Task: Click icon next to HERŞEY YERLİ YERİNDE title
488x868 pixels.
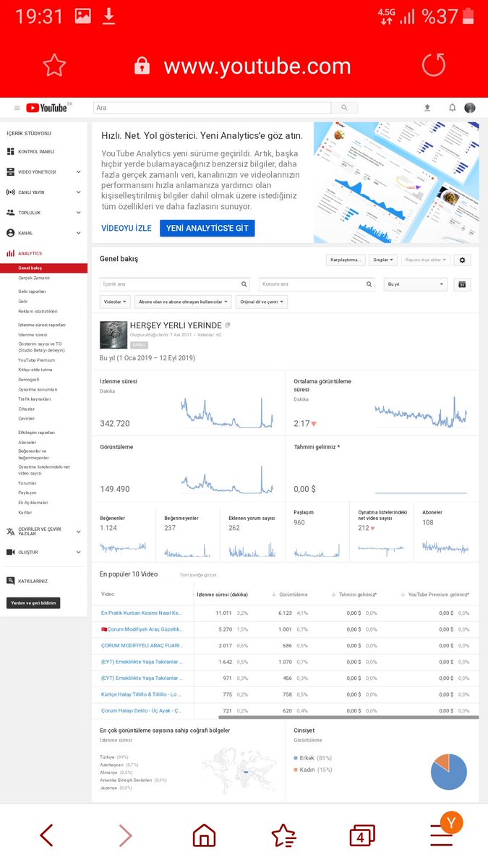Action: click(x=228, y=325)
